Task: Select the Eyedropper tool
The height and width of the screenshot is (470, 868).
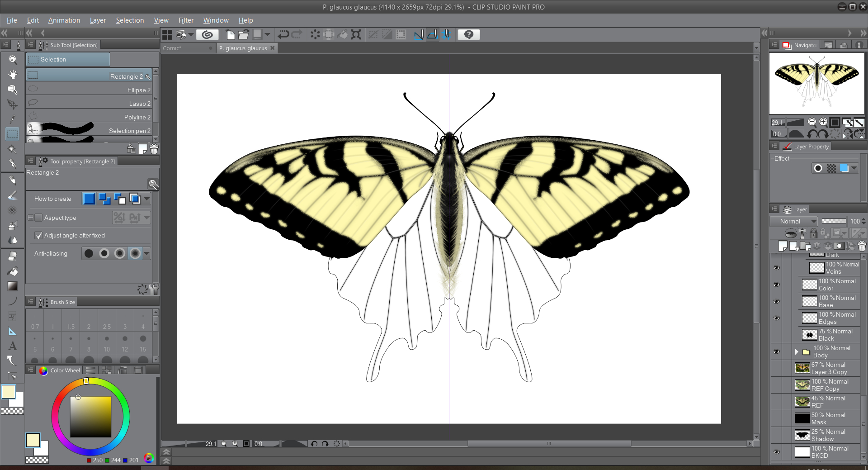Action: (x=13, y=119)
